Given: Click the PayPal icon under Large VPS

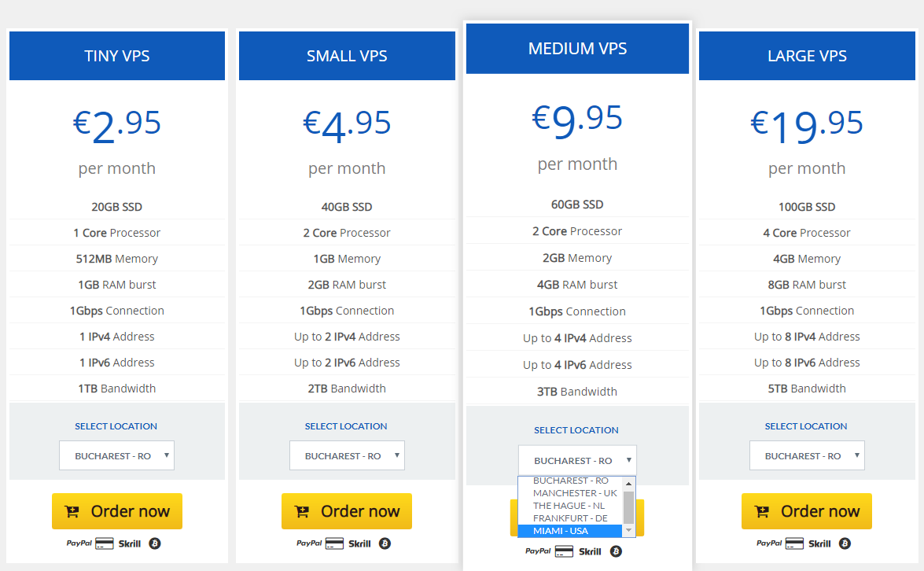Looking at the screenshot, I should [769, 543].
